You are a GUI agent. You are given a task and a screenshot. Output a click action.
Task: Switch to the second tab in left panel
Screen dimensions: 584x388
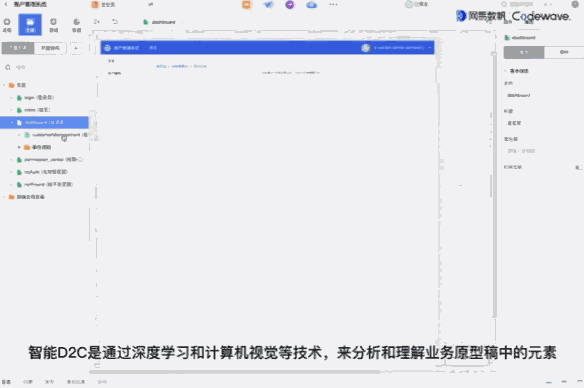pyautogui.click(x=50, y=48)
